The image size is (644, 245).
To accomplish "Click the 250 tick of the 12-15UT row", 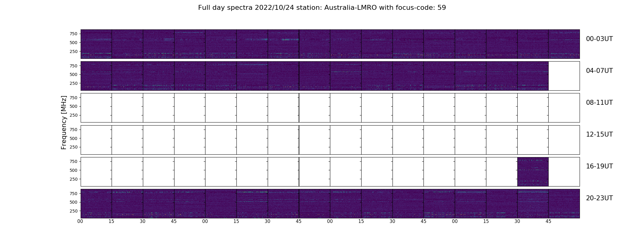I will [x=73, y=147].
